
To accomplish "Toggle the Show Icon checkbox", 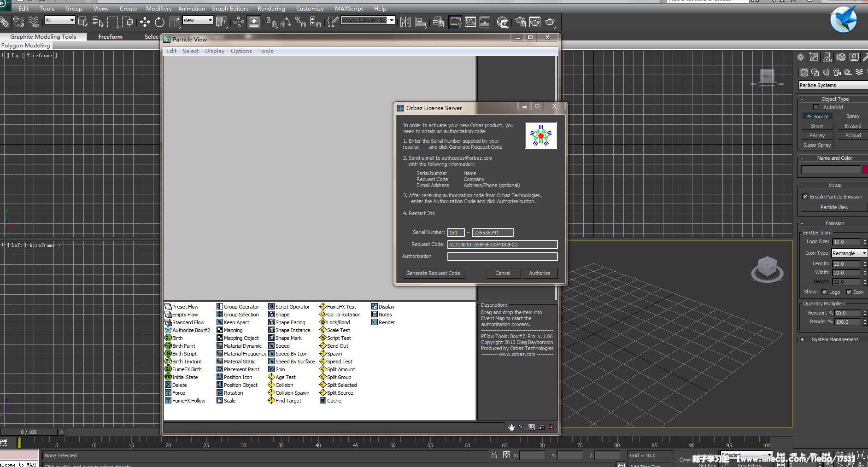I will (849, 292).
